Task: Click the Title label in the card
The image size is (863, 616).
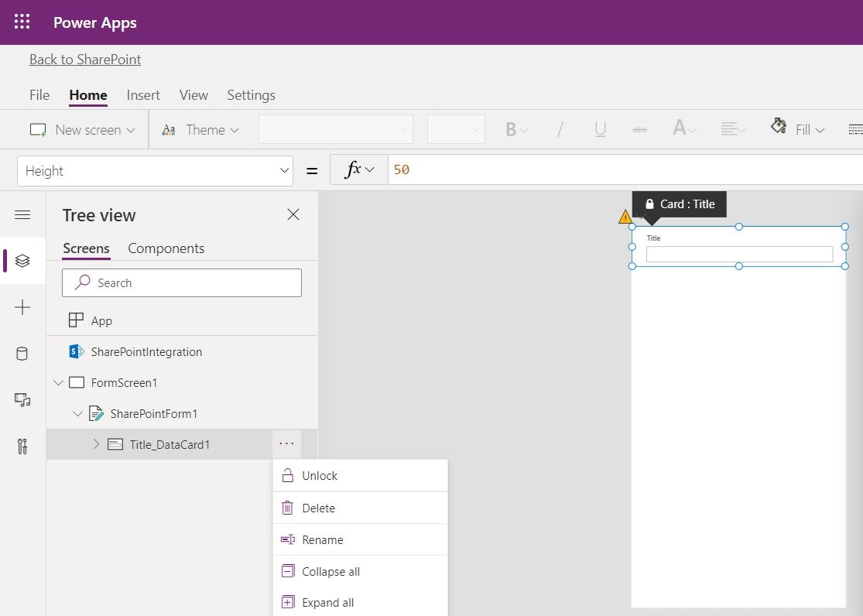Action: (653, 238)
